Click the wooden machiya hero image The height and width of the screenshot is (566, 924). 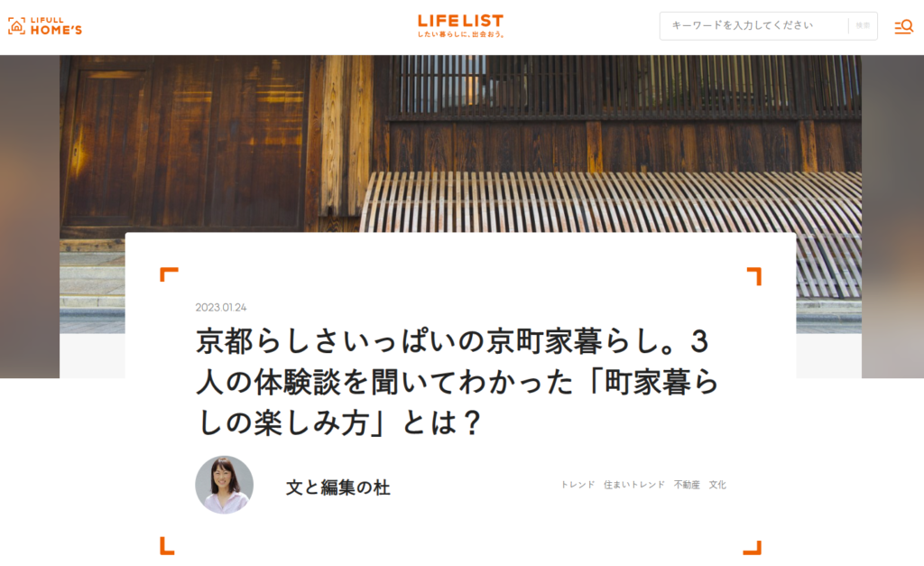(459, 144)
